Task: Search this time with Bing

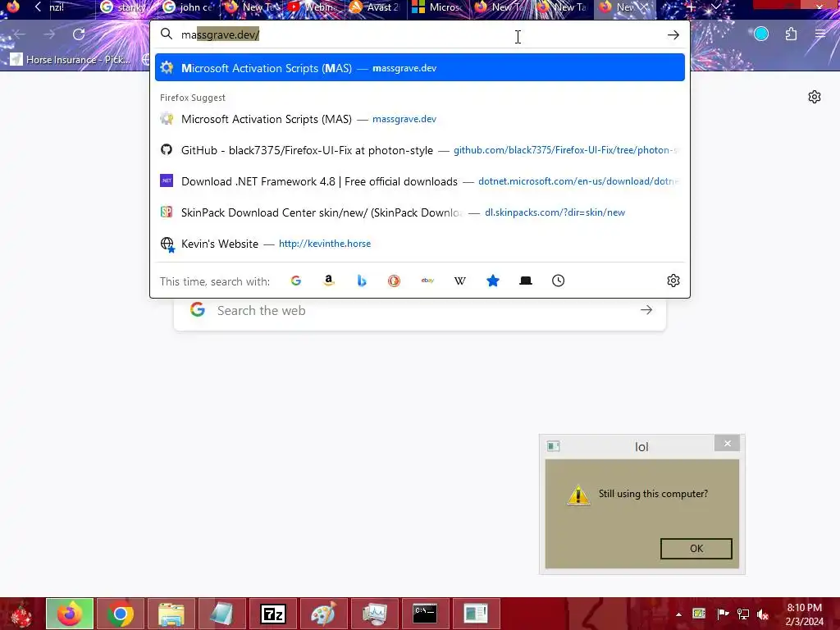Action: tap(362, 281)
